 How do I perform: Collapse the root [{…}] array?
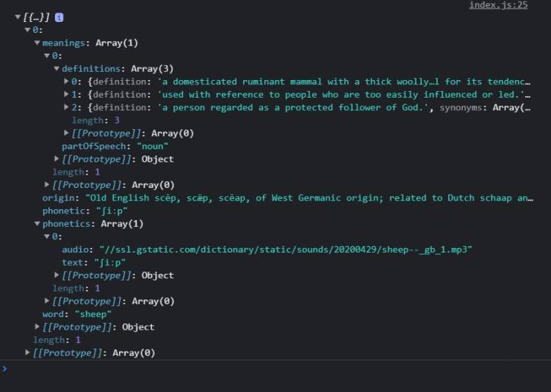[18, 17]
